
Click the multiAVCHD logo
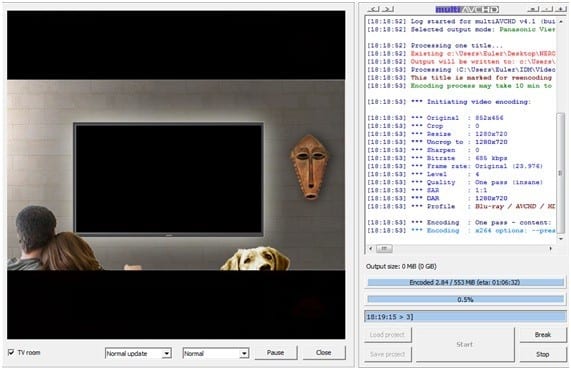[x=467, y=9]
